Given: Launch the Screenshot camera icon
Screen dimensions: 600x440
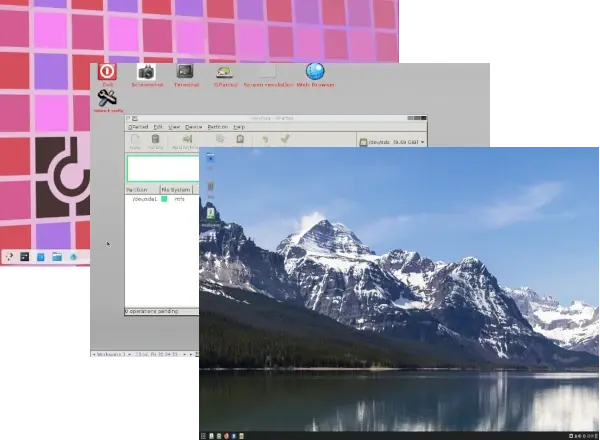Looking at the screenshot, I should tap(147, 72).
